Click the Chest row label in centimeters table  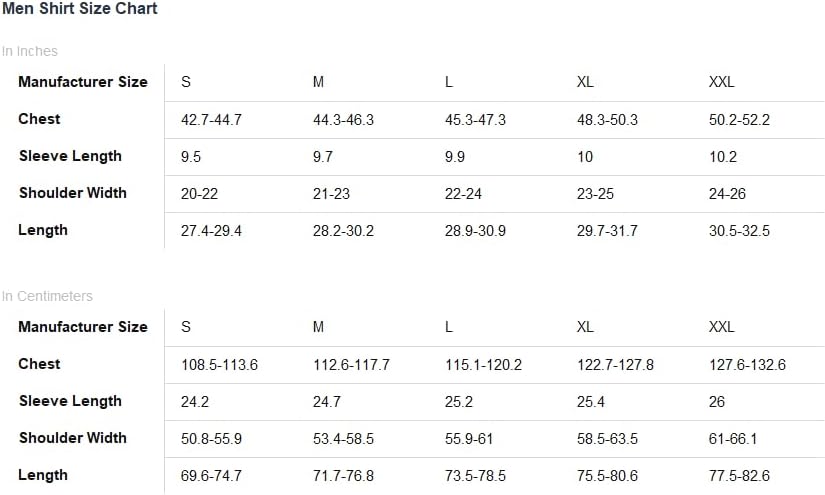[x=39, y=364]
